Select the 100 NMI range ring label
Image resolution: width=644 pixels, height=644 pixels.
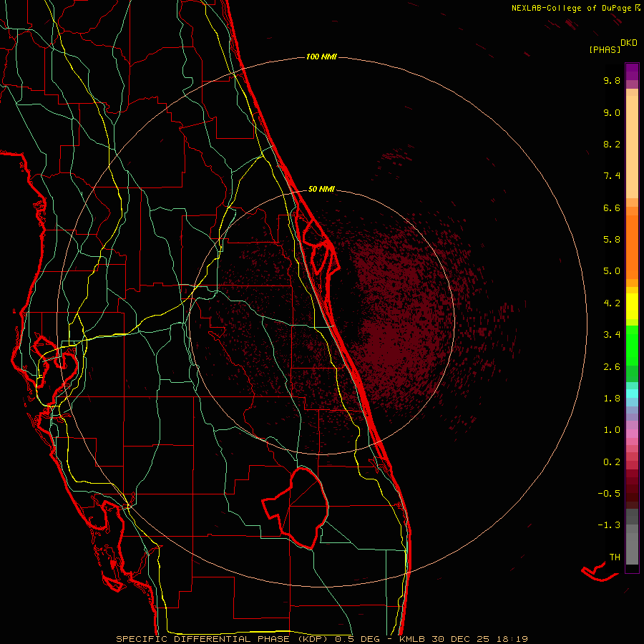(x=321, y=57)
